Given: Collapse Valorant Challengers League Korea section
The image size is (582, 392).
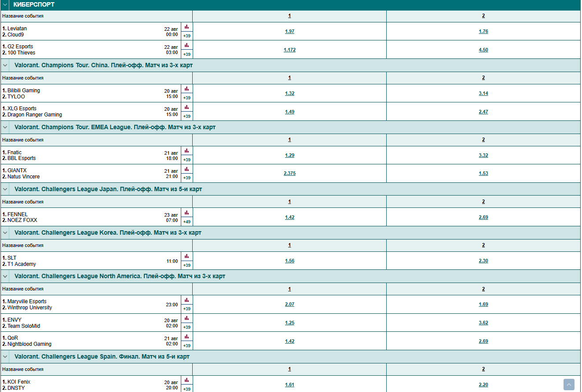Looking at the screenshot, I should 5,232.
